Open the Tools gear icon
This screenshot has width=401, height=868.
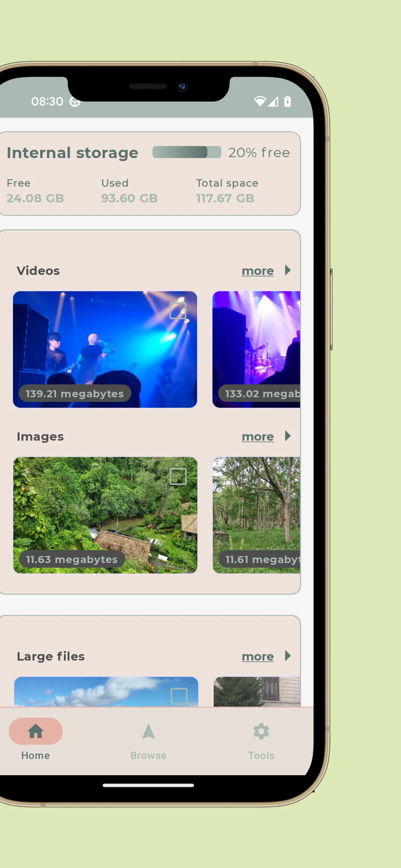pyautogui.click(x=261, y=731)
